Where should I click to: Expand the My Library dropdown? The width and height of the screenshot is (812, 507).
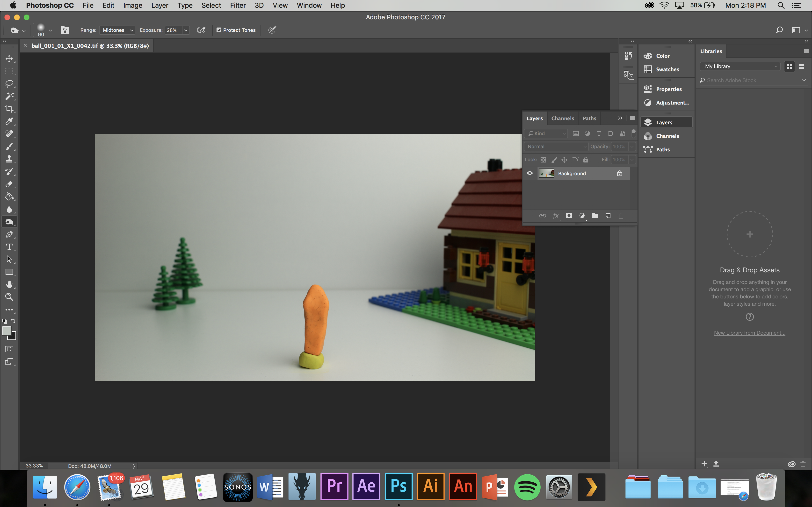[x=740, y=66]
